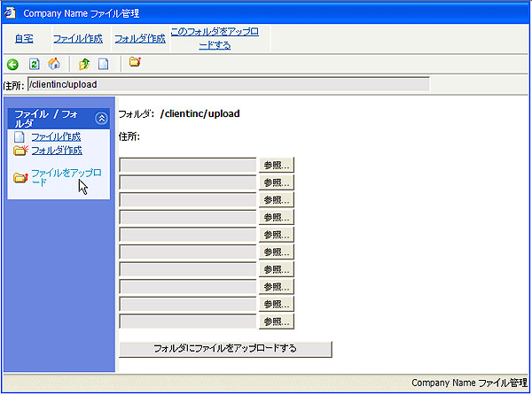Click the sidebar ファイル作成 link
Viewport: 532px width, 395px height.
tap(57, 137)
